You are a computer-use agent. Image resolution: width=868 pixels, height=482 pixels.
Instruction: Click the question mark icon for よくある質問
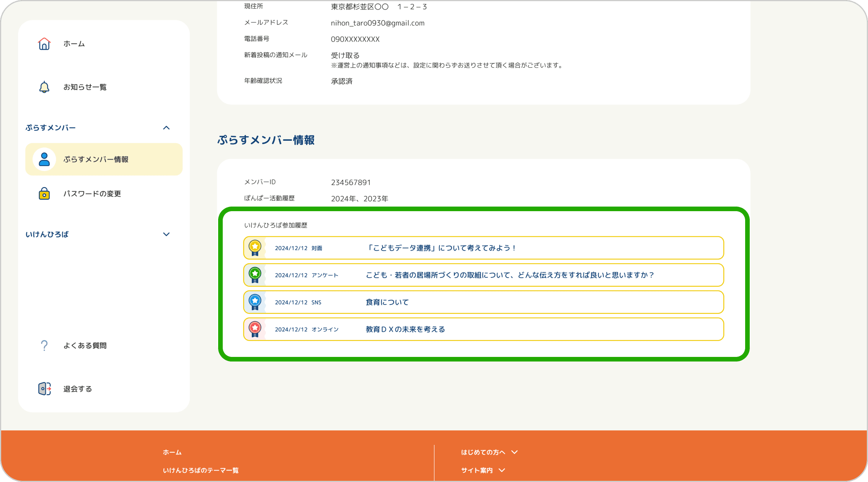click(44, 345)
